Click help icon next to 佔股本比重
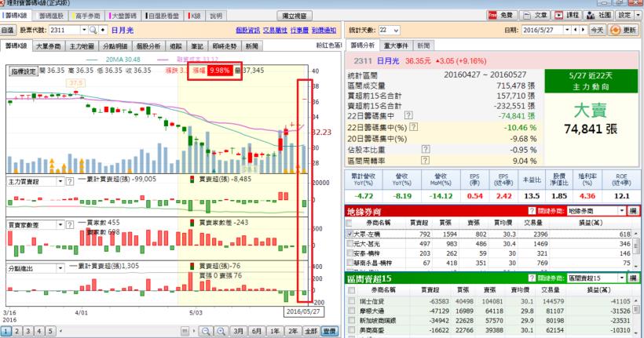The image size is (644, 338). coord(426,149)
